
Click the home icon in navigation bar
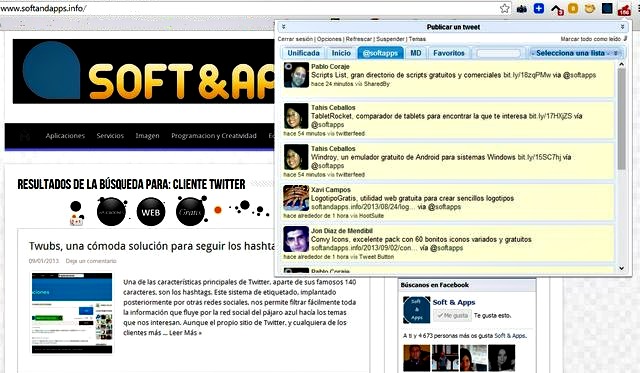click(25, 135)
